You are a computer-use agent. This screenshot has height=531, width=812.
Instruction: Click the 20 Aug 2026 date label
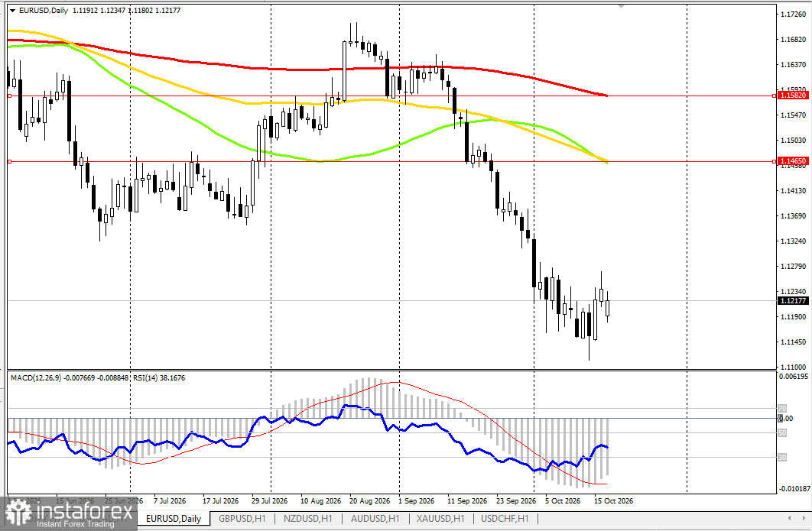(x=370, y=501)
